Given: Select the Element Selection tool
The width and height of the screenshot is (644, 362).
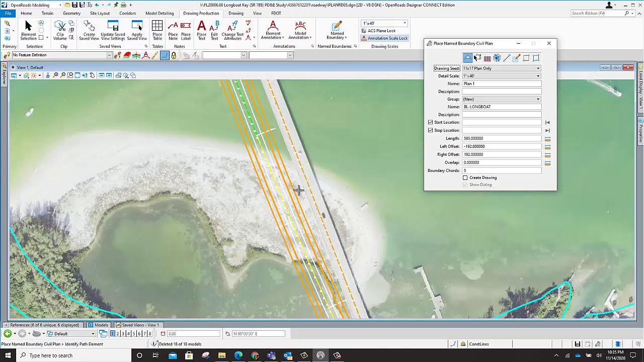Looking at the screenshot, I should point(28,30).
